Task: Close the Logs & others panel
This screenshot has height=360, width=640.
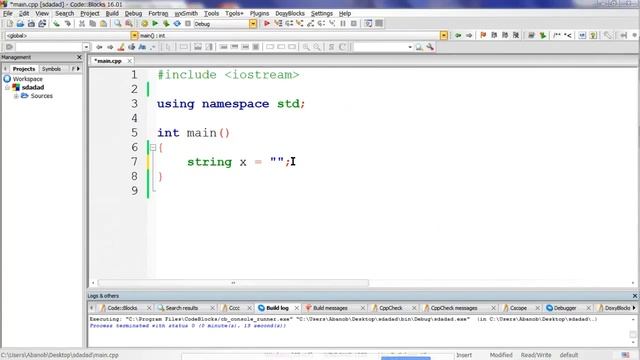Action: pyautogui.click(x=635, y=296)
